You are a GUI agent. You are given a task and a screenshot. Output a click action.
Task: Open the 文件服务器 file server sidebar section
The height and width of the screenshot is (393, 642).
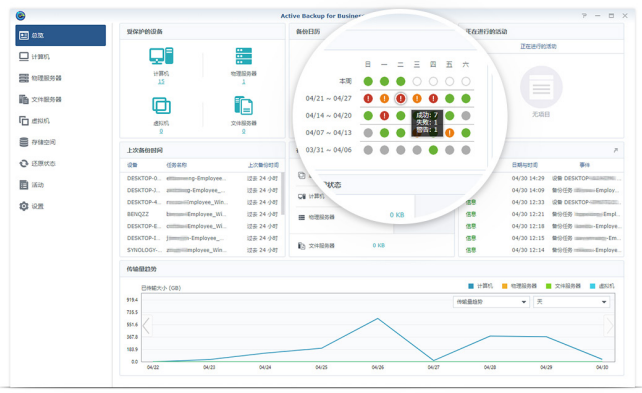[61, 99]
